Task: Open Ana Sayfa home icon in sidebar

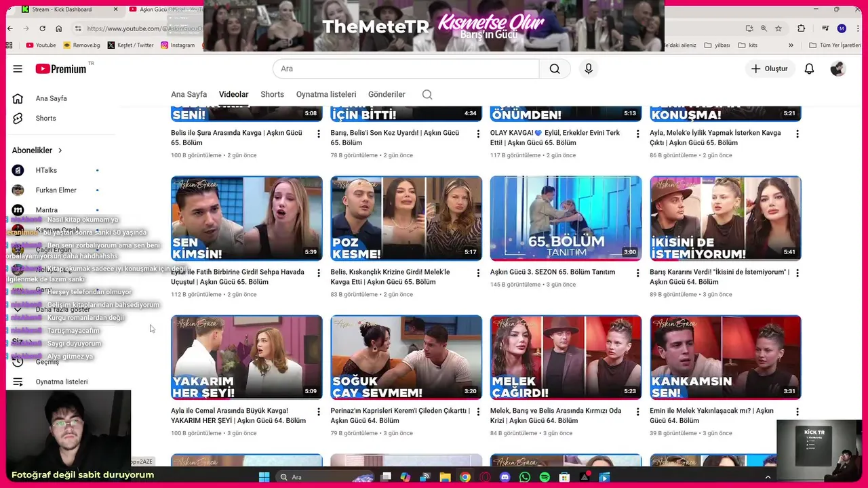Action: 18,98
